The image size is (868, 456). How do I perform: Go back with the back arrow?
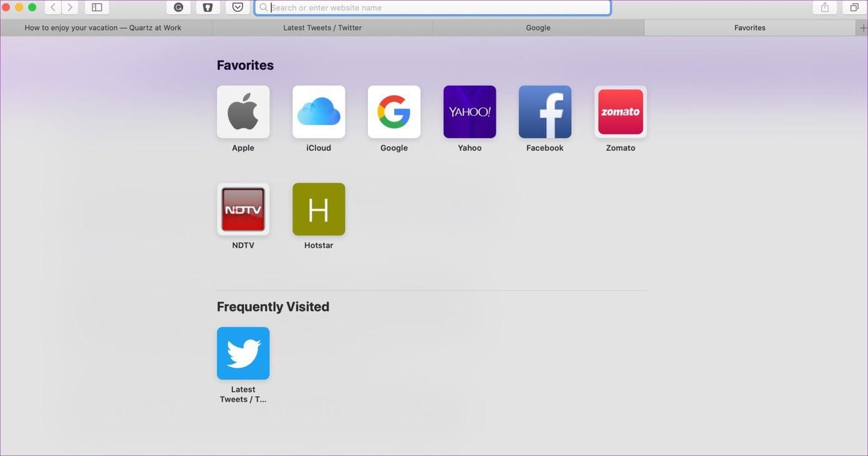pyautogui.click(x=53, y=7)
